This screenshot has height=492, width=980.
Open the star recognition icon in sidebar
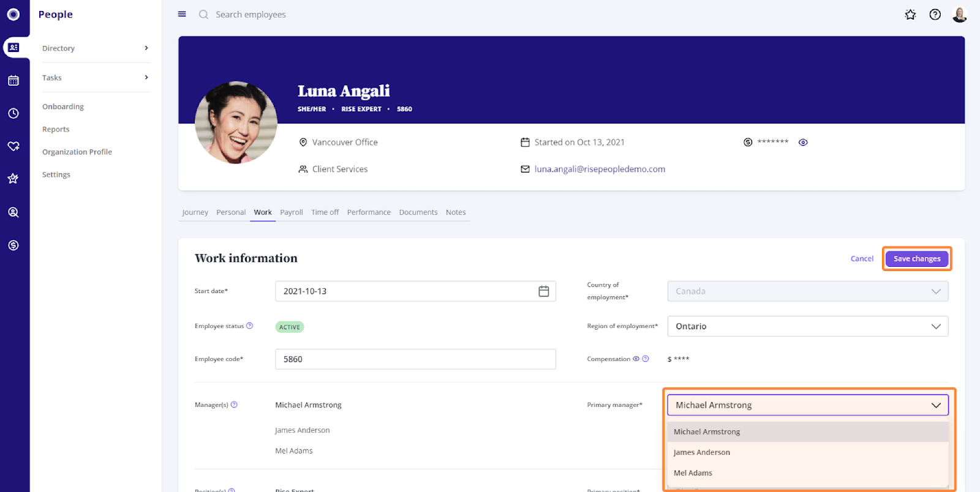[13, 179]
